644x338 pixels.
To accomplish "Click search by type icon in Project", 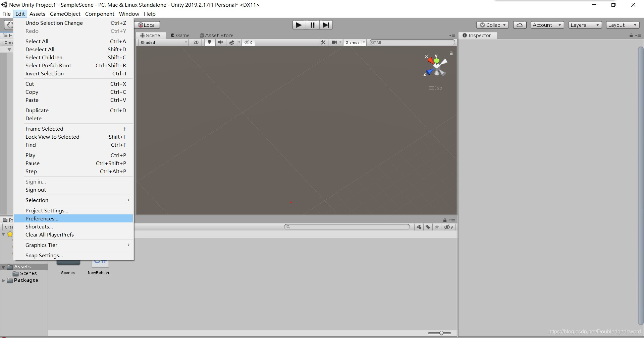I will point(419,227).
